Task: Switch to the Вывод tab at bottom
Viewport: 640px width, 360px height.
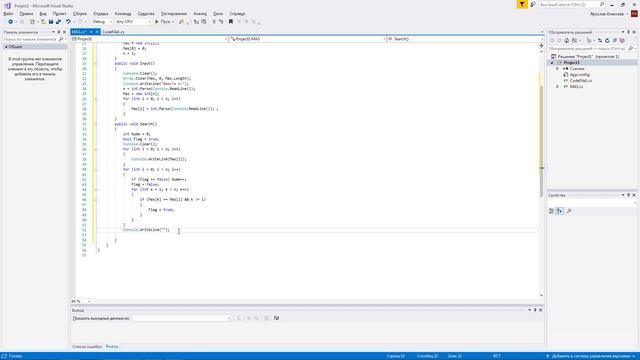Action: [x=111, y=347]
